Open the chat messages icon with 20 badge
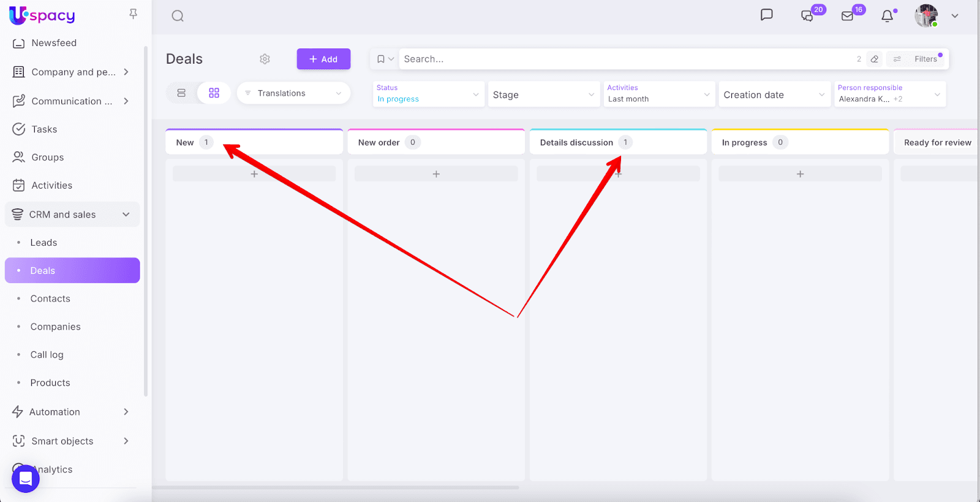The height and width of the screenshot is (502, 980). pos(807,16)
